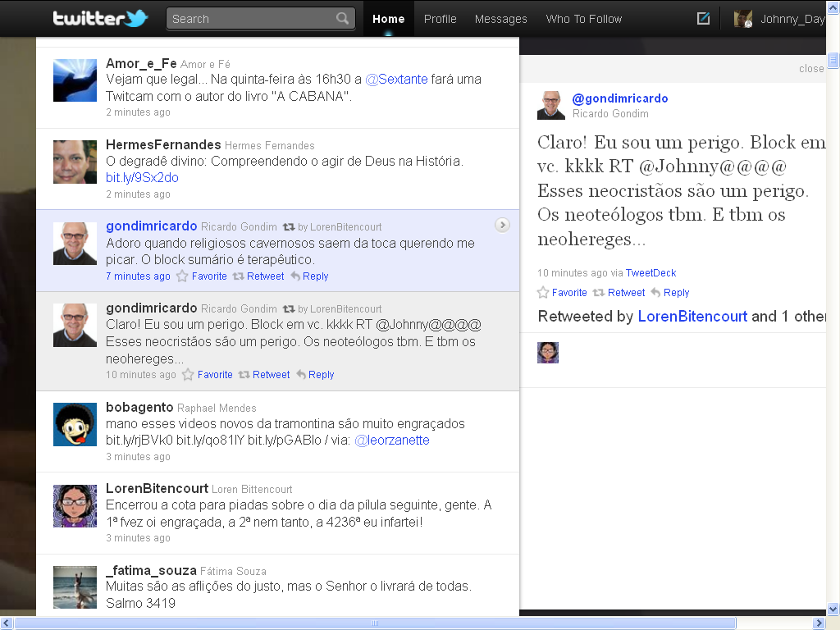Close the tweet detail pane
This screenshot has width=840, height=630.
[811, 69]
